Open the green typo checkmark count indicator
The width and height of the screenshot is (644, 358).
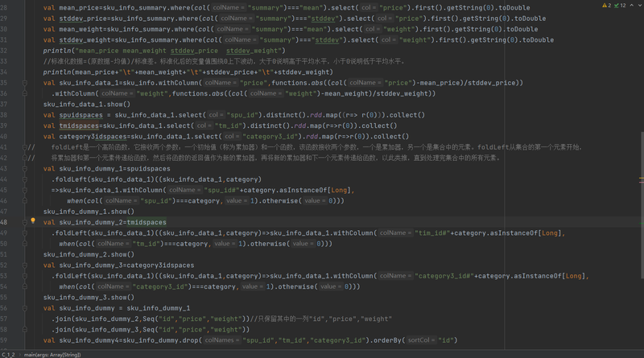[x=620, y=6]
